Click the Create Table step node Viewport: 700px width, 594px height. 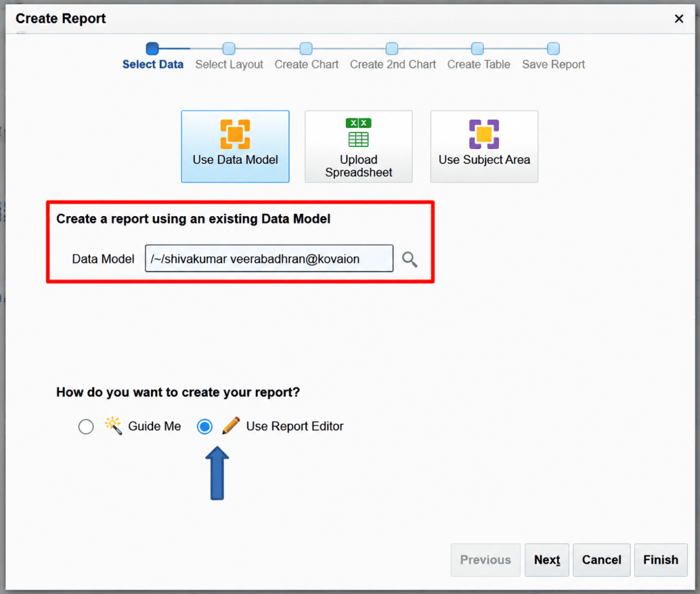click(x=477, y=49)
